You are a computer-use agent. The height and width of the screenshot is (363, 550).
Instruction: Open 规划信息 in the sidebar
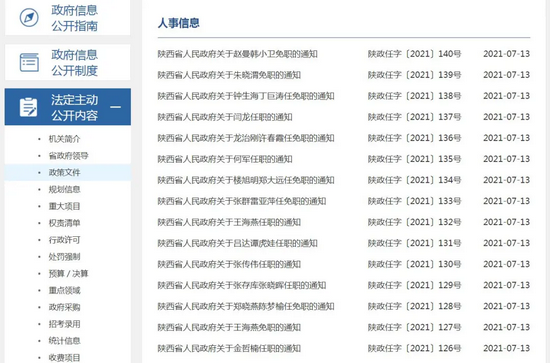click(x=64, y=189)
